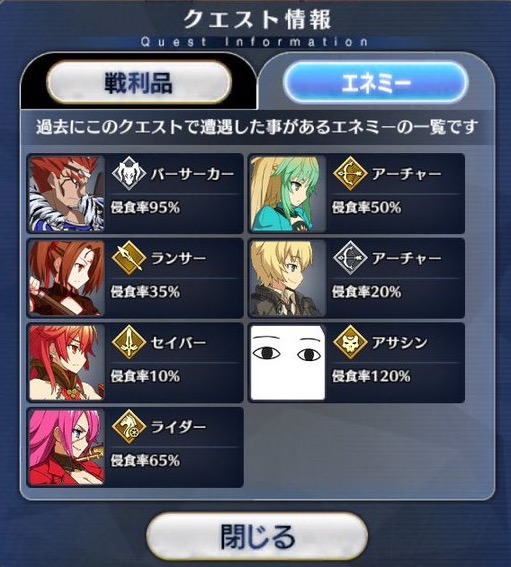Image resolution: width=511 pixels, height=567 pixels.
Task: Select the red-haired Berserker portrait
Action: pyautogui.click(x=67, y=194)
